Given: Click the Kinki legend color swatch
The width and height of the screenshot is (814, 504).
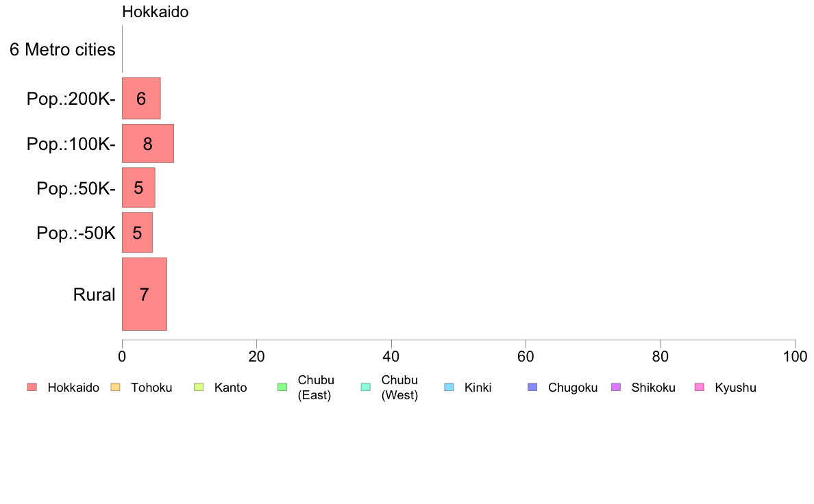Looking at the screenshot, I should (x=449, y=387).
